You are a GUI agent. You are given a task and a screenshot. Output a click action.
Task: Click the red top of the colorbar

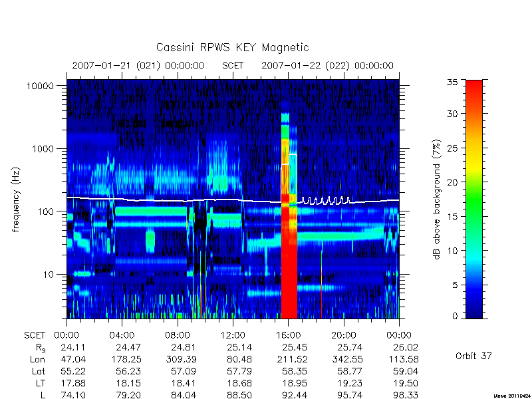coord(474,90)
